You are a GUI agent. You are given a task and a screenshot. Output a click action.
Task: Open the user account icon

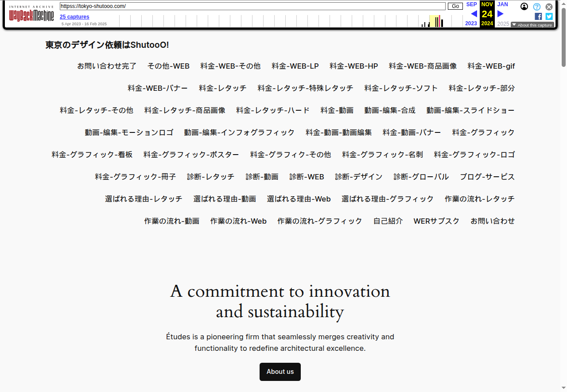[524, 7]
